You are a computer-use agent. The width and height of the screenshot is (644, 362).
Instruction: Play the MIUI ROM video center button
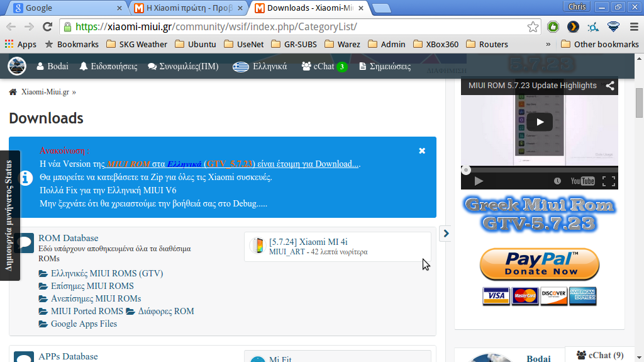pyautogui.click(x=539, y=122)
